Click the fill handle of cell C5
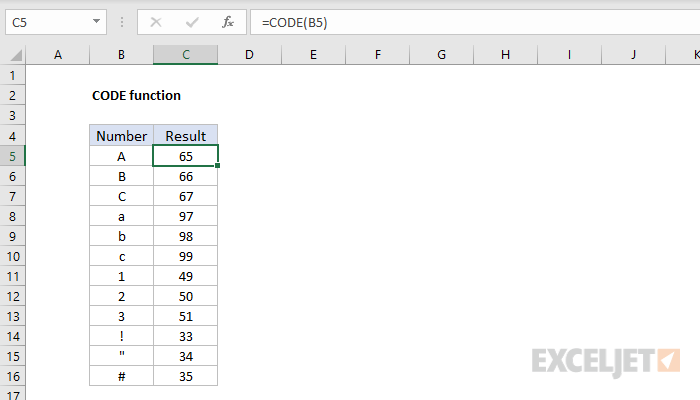700x400 pixels. [x=218, y=166]
